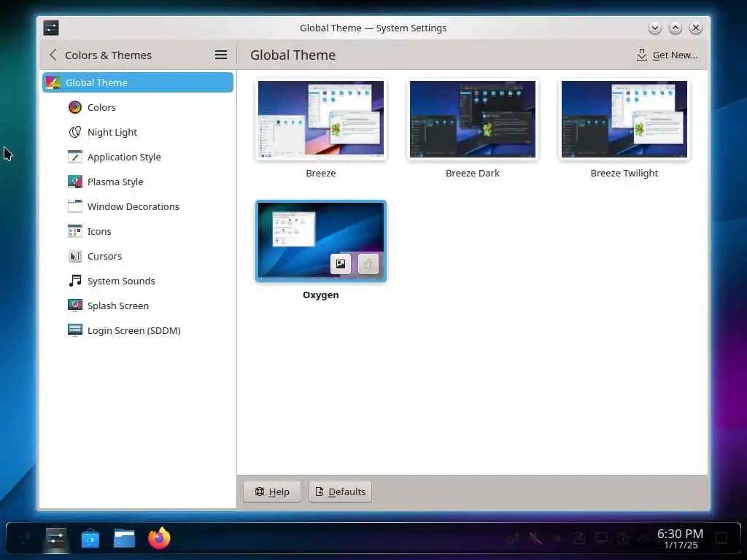Click the preview icon on Oxygen theme

341,264
